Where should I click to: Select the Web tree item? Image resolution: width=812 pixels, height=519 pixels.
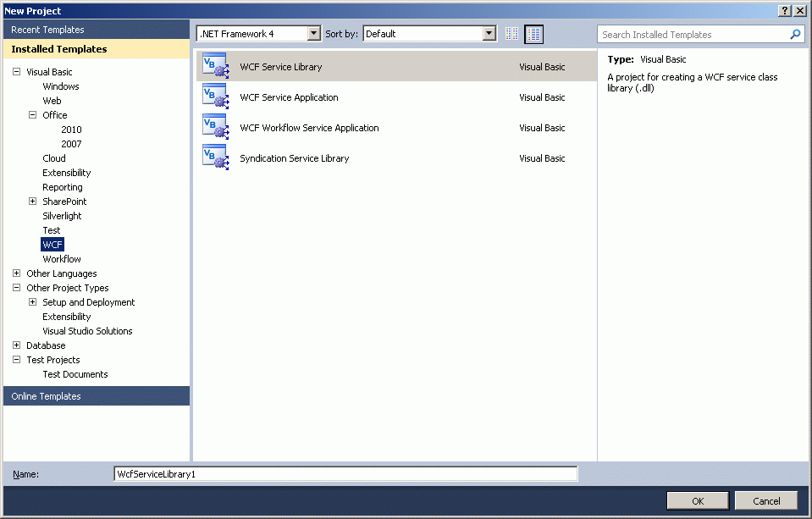pyautogui.click(x=52, y=101)
